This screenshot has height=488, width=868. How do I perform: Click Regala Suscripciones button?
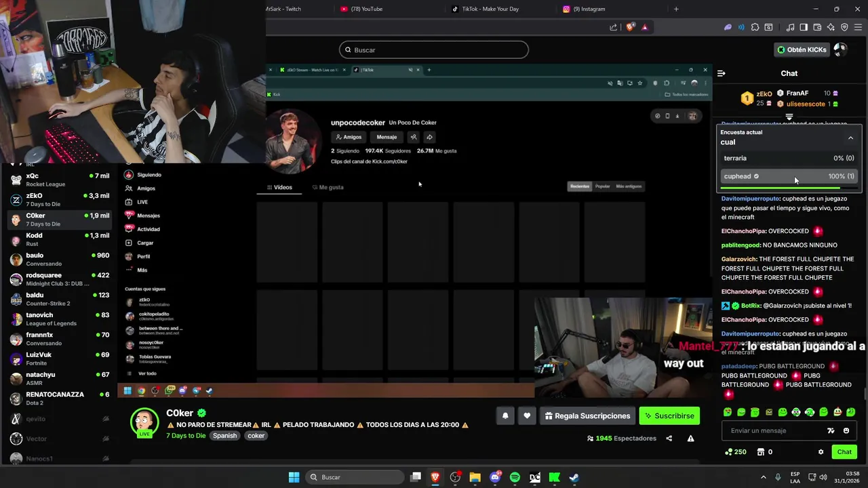[x=587, y=416]
